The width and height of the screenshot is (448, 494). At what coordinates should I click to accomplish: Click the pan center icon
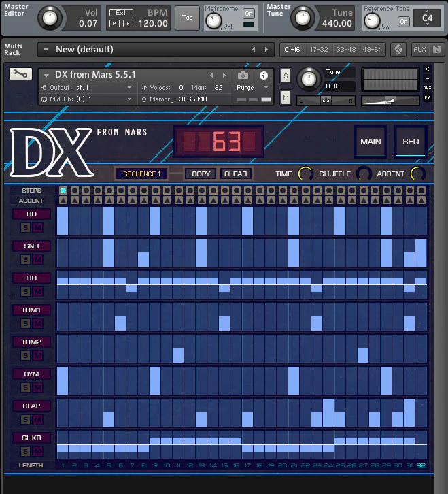pos(326,101)
